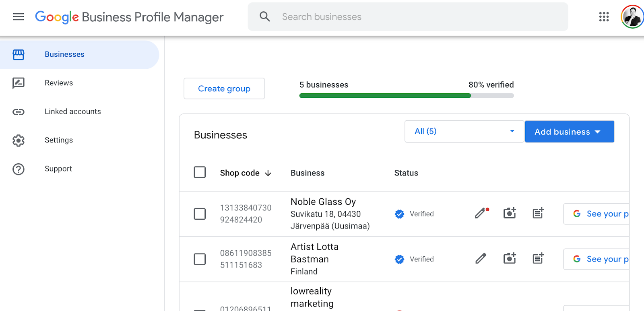Add photo for Noble Glass Oy
Screen dimensions: 644x311
point(510,213)
